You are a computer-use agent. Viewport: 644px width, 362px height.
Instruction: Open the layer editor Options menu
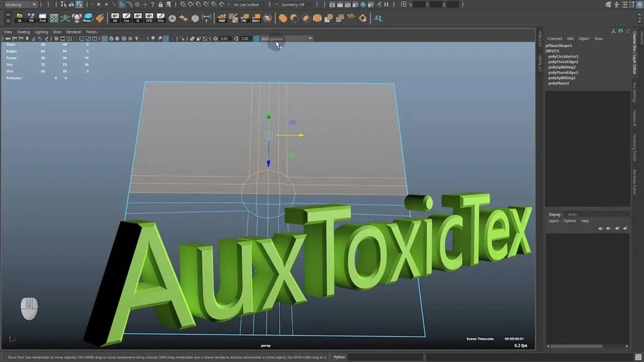(x=569, y=221)
